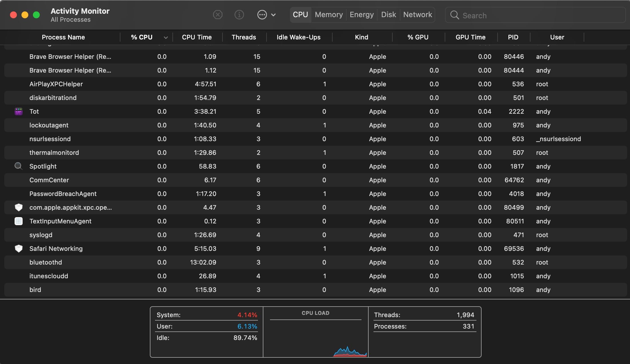Switch to the Energy tab
The height and width of the screenshot is (364, 630).
coord(361,15)
